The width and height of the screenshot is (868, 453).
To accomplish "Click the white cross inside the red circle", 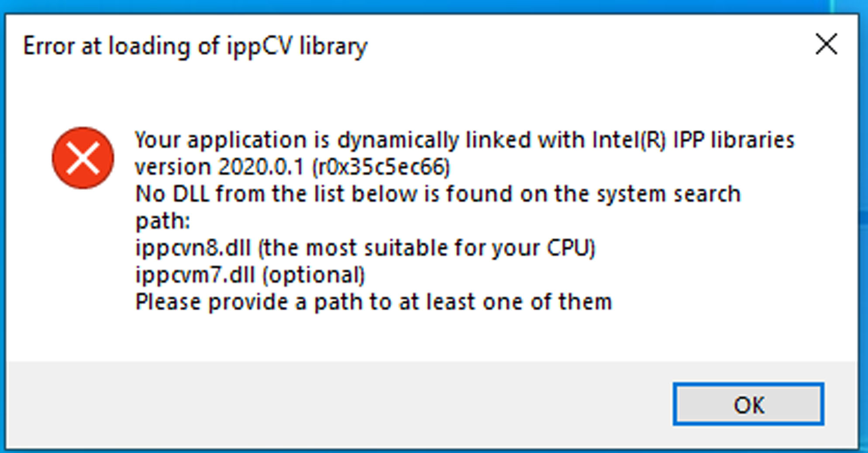I will [x=83, y=158].
